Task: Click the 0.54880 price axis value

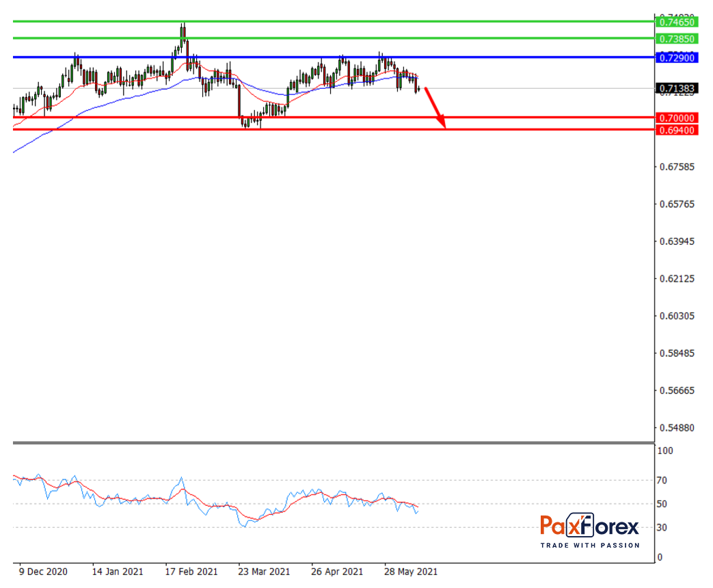Action: 677,428
